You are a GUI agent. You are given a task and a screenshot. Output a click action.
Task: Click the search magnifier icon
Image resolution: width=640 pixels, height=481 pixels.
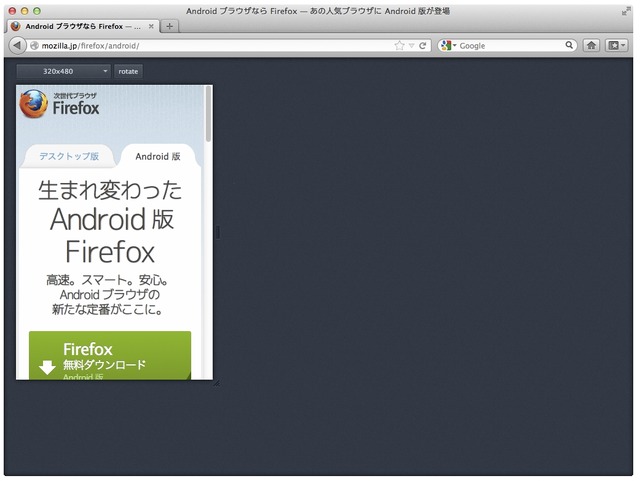[x=569, y=45]
